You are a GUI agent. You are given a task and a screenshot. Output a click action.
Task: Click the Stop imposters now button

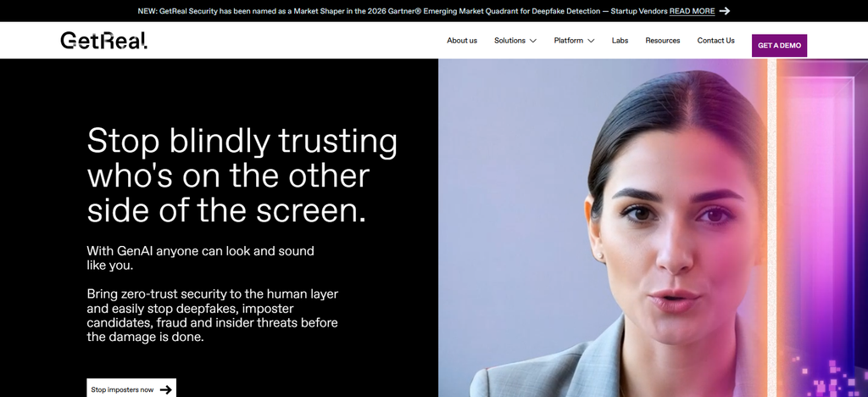pyautogui.click(x=131, y=389)
